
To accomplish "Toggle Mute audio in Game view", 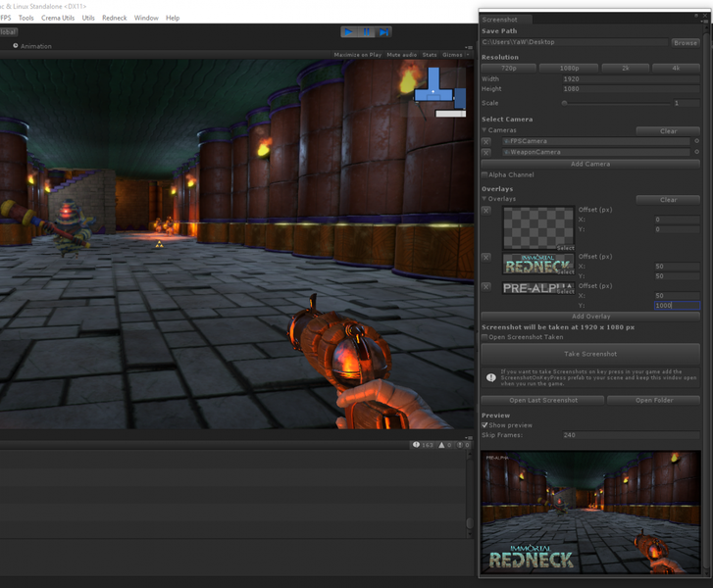I will coord(401,55).
